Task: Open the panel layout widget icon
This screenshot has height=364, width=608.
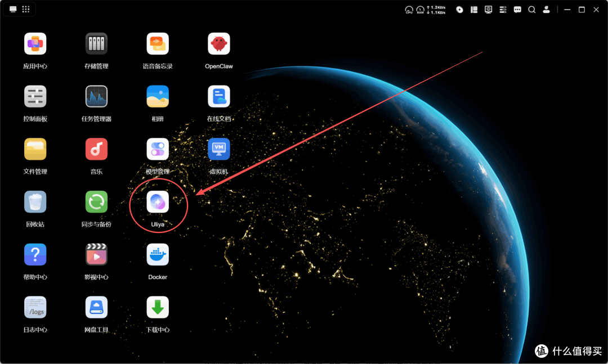Action: pos(474,10)
